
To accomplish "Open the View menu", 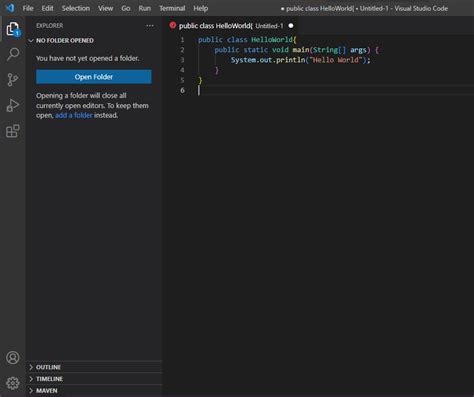I will click(105, 8).
